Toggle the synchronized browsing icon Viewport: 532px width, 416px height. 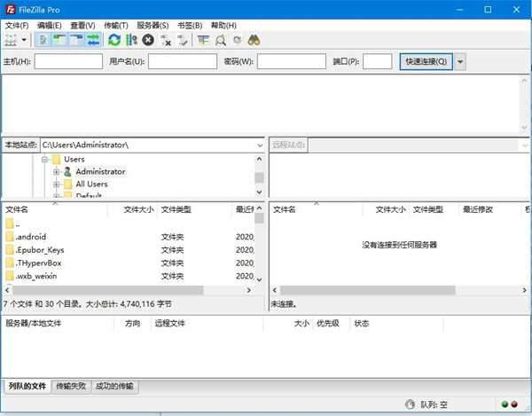pos(237,40)
